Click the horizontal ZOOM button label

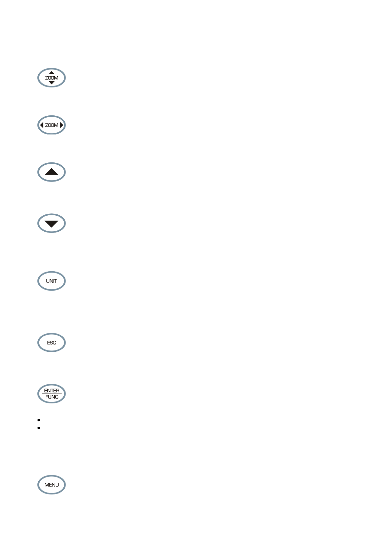pos(52,125)
